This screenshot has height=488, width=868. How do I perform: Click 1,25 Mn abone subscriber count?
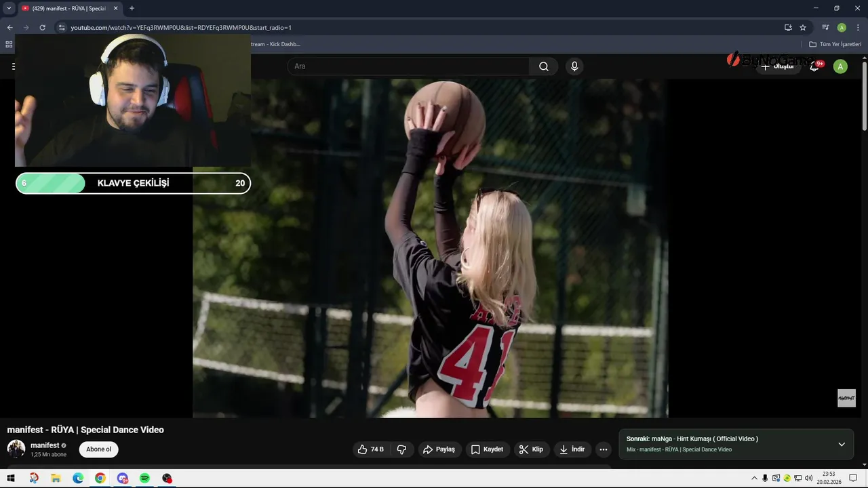pyautogui.click(x=48, y=455)
